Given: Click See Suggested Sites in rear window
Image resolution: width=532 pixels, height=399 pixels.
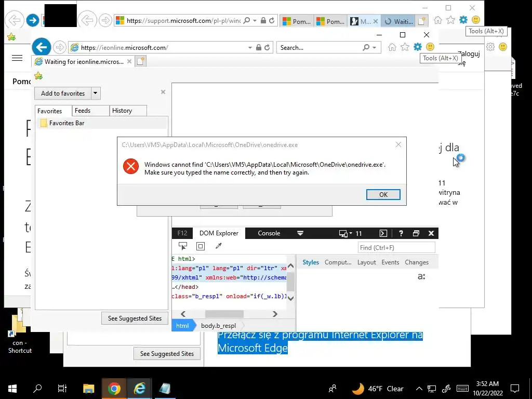Looking at the screenshot, I should (x=167, y=353).
